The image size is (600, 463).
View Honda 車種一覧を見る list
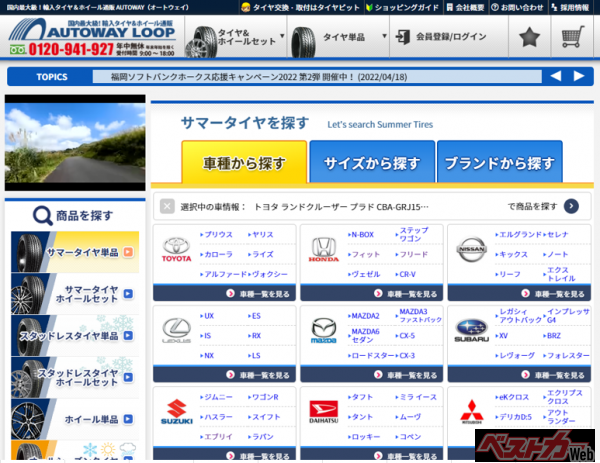tap(372, 293)
